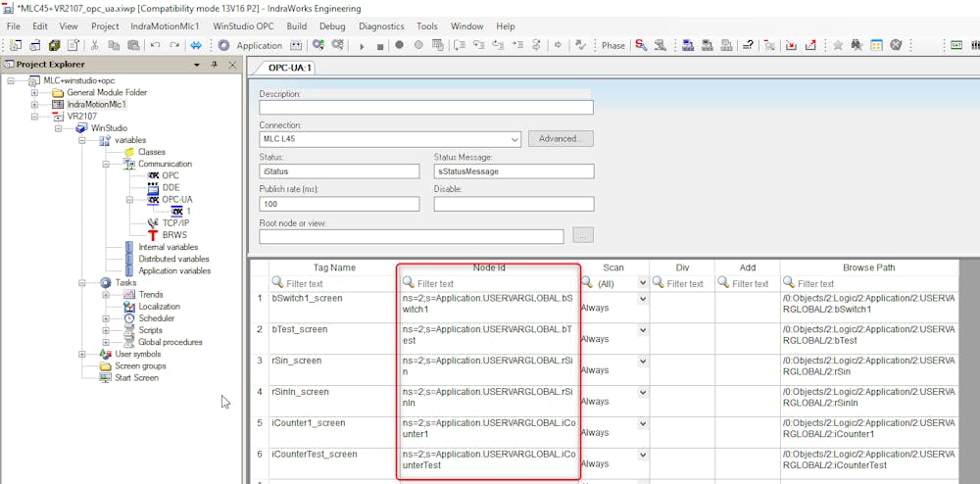The width and height of the screenshot is (980, 484).
Task: Pin the Project Explorer panel
Action: click(215, 65)
